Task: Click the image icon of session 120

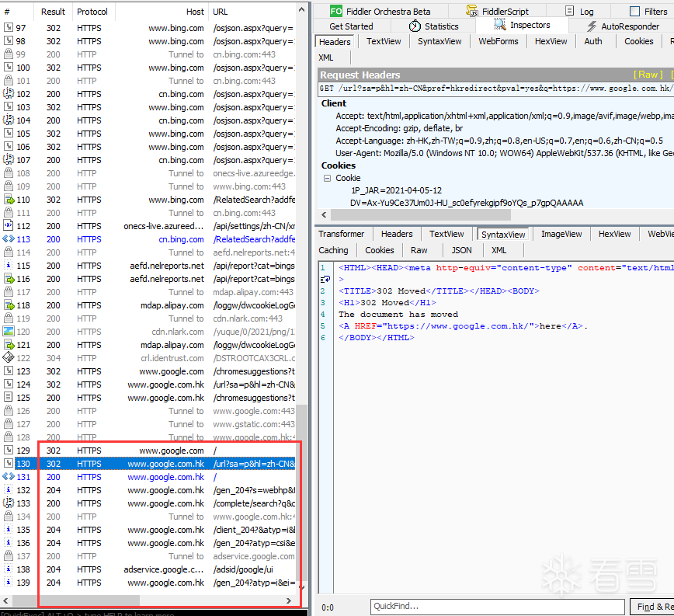Action: (9, 331)
